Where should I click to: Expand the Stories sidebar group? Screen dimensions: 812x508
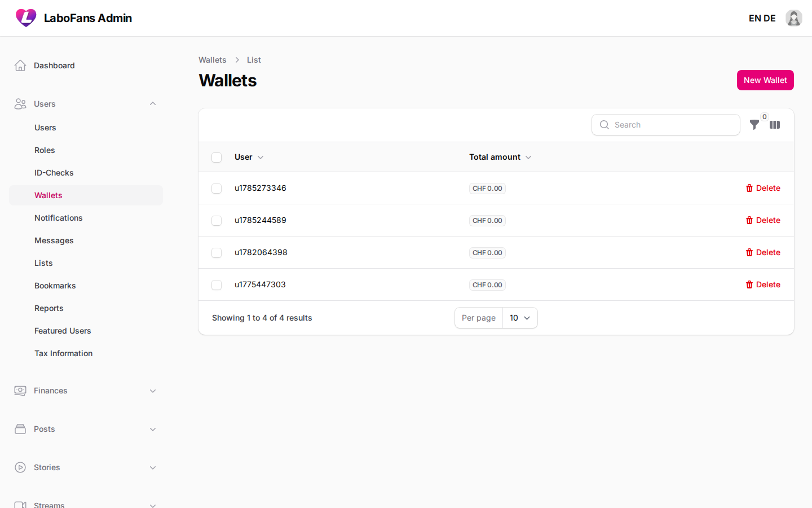tap(153, 467)
